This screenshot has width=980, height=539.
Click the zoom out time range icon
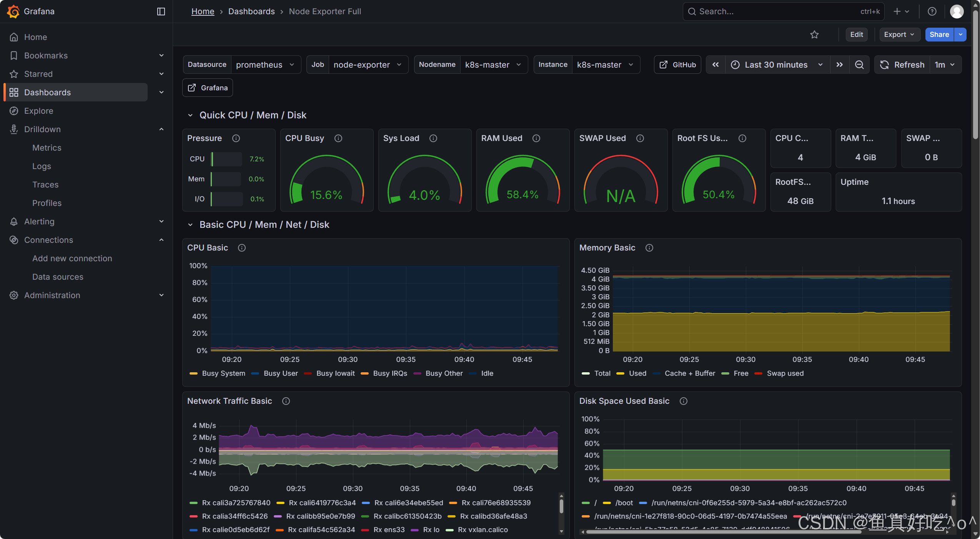pos(859,65)
